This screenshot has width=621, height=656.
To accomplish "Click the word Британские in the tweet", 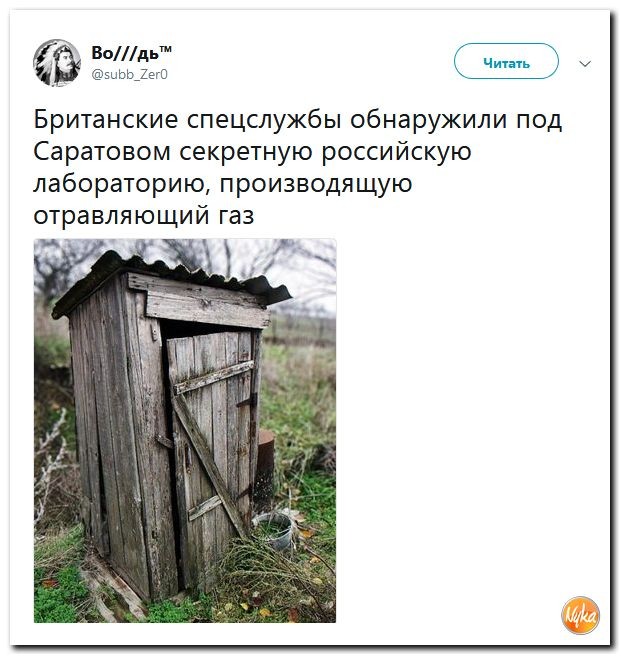I will (106, 120).
